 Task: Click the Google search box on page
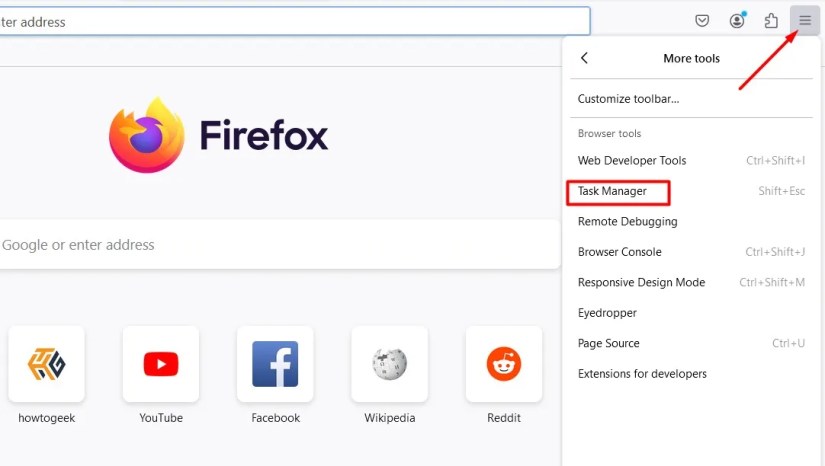(x=280, y=245)
